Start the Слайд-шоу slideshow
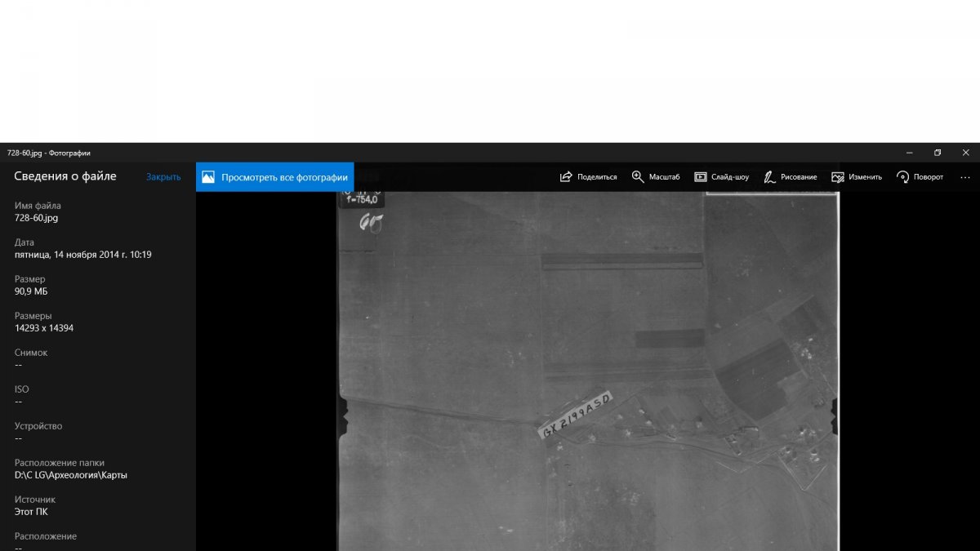The width and height of the screenshot is (980, 551). (x=701, y=177)
